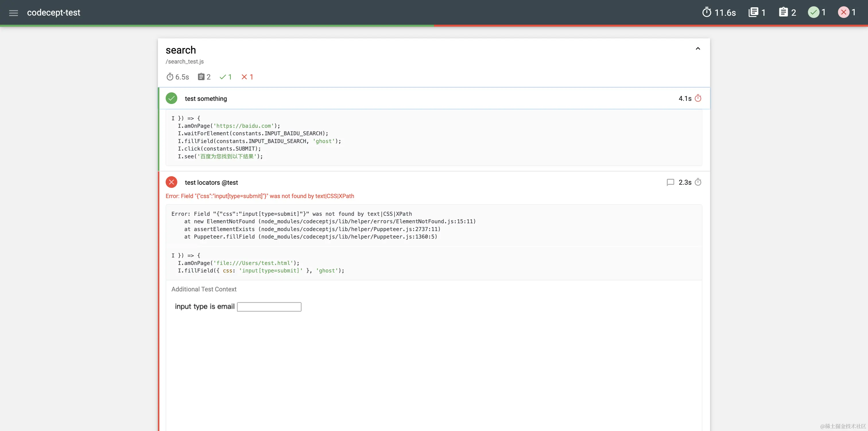Click the green passed check icon
Viewport: 868px width, 431px height.
click(x=172, y=98)
